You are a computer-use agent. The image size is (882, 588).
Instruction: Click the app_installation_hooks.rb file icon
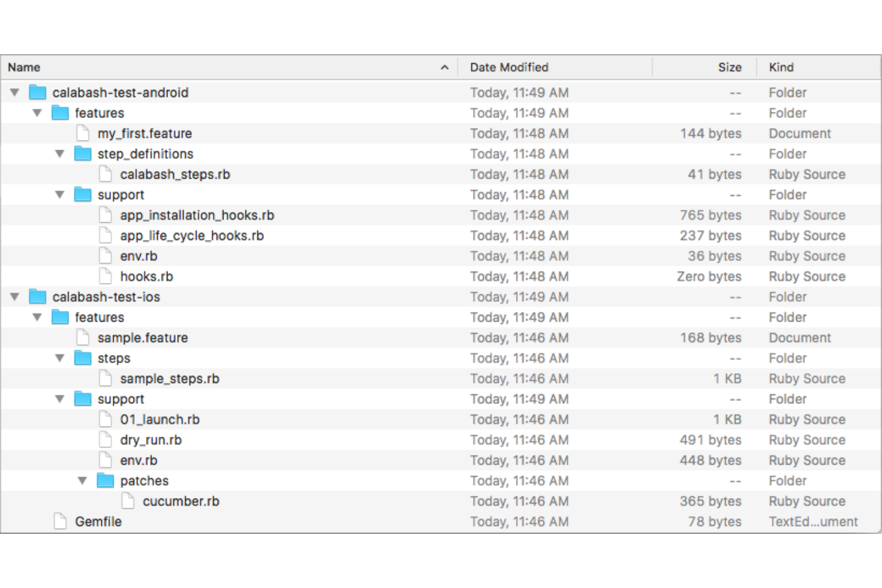105,215
